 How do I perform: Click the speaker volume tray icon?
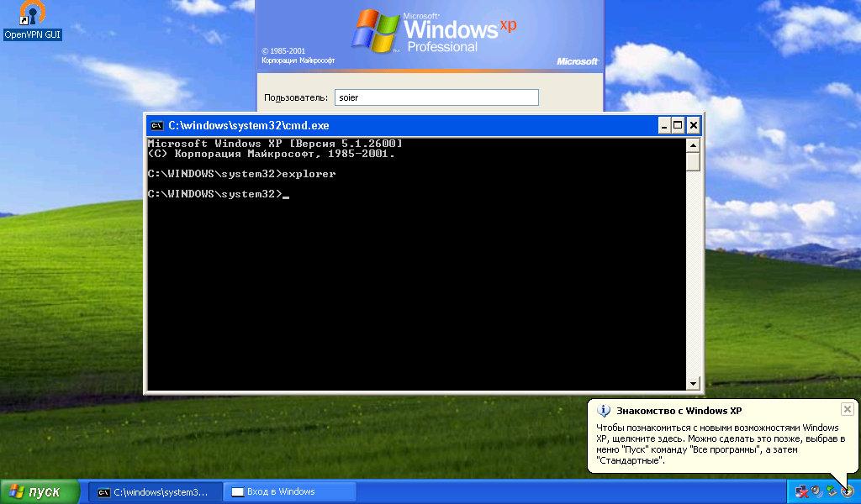816,491
